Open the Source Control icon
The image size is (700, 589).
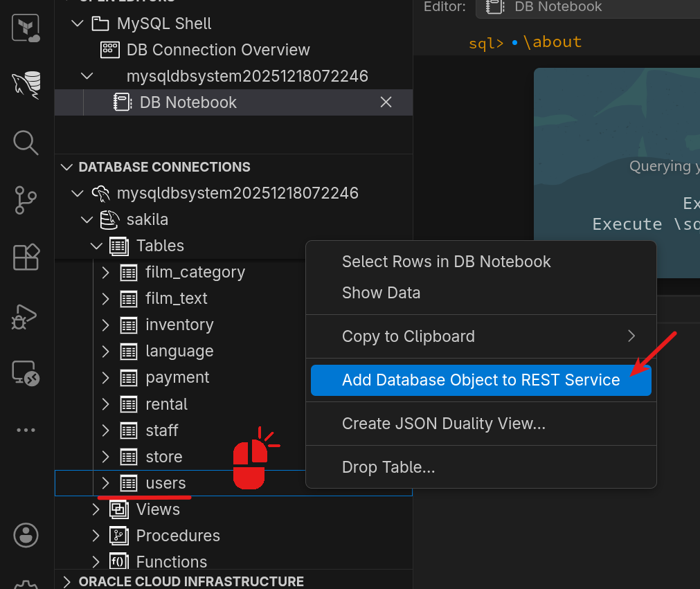click(26, 201)
